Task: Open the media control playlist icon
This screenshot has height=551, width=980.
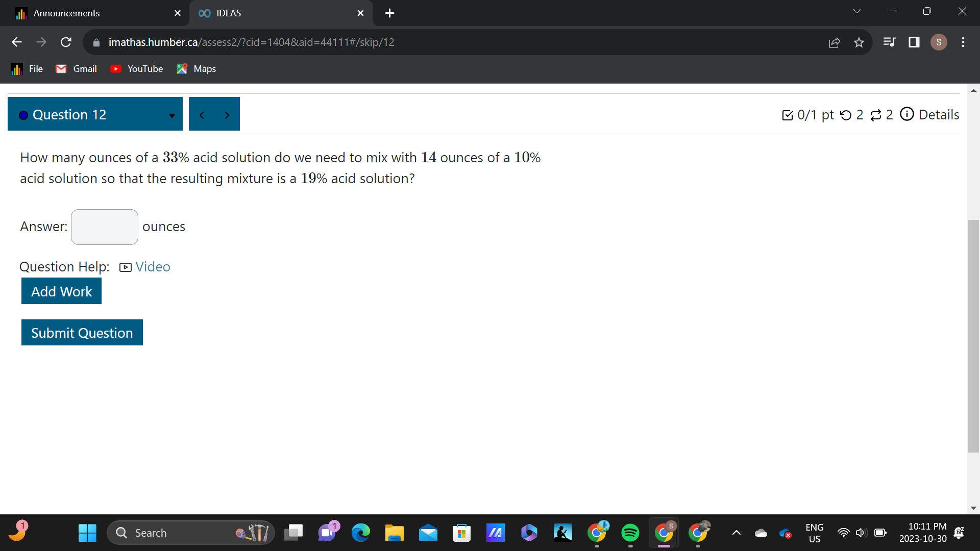Action: pos(889,42)
